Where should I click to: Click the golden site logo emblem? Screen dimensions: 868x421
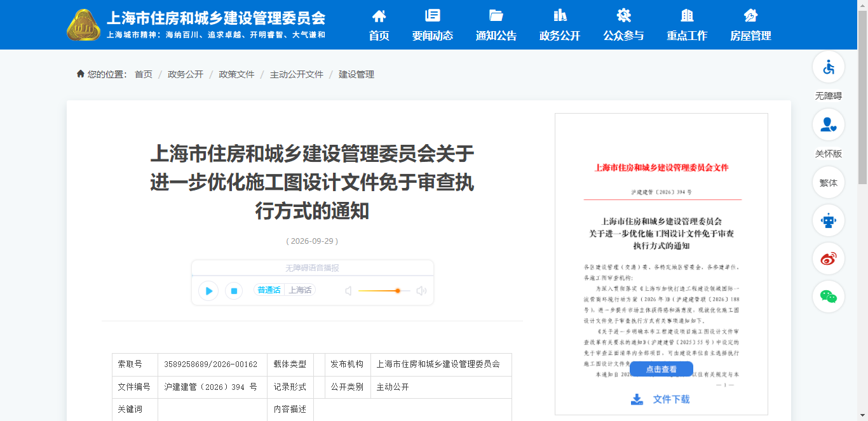[83, 25]
